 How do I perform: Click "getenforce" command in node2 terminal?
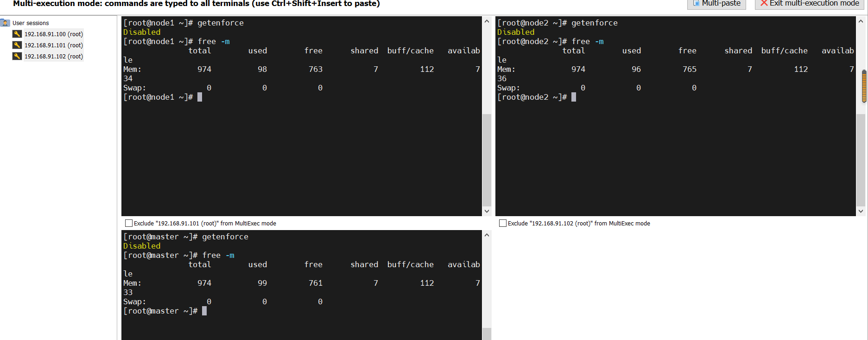(595, 23)
